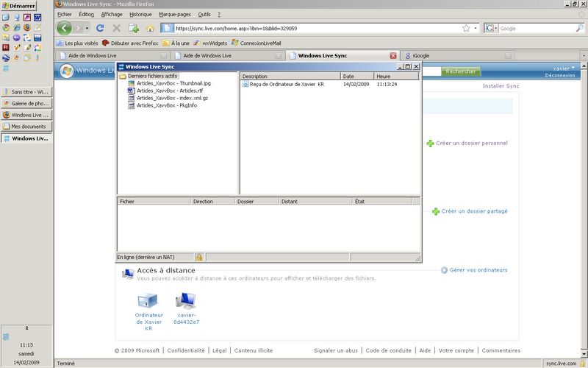Launch Google Chrome from quick launch
Image resolution: width=588 pixels, height=368 pixels.
(x=6, y=27)
